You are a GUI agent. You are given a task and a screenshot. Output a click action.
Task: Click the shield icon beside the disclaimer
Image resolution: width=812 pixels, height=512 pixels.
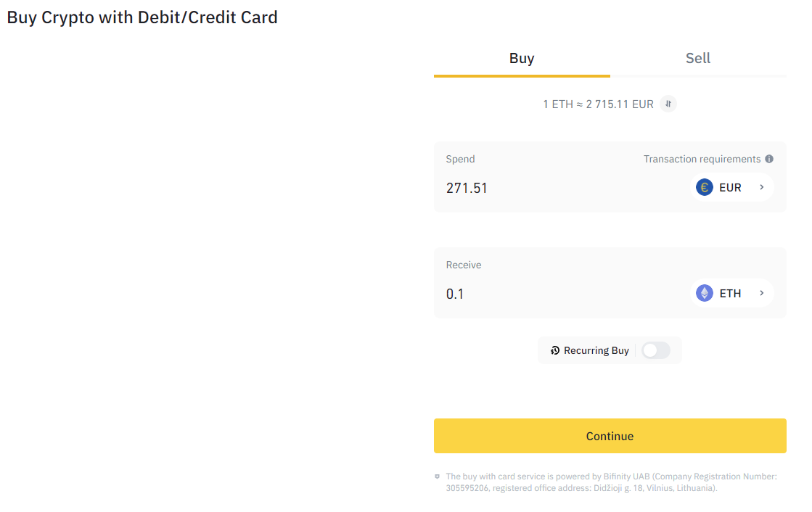[437, 476]
